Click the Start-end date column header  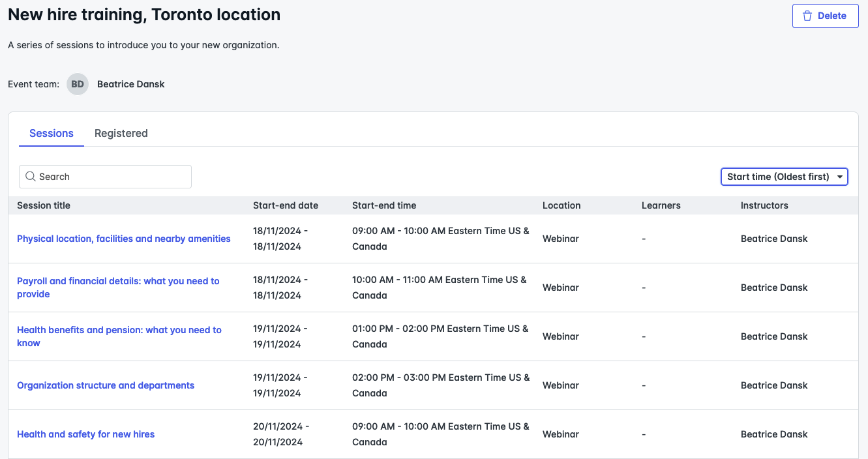286,205
